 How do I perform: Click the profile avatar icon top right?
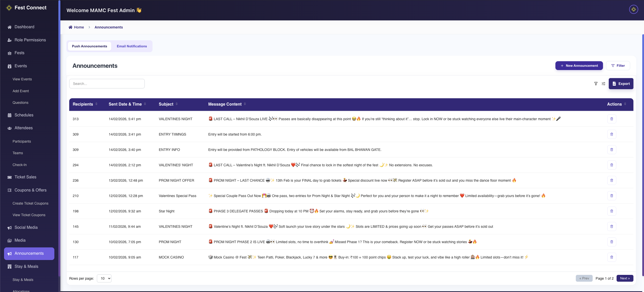click(x=633, y=10)
